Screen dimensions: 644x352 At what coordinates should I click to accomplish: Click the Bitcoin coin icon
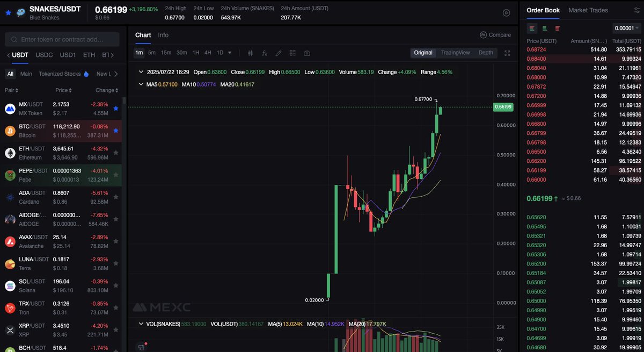pos(10,131)
